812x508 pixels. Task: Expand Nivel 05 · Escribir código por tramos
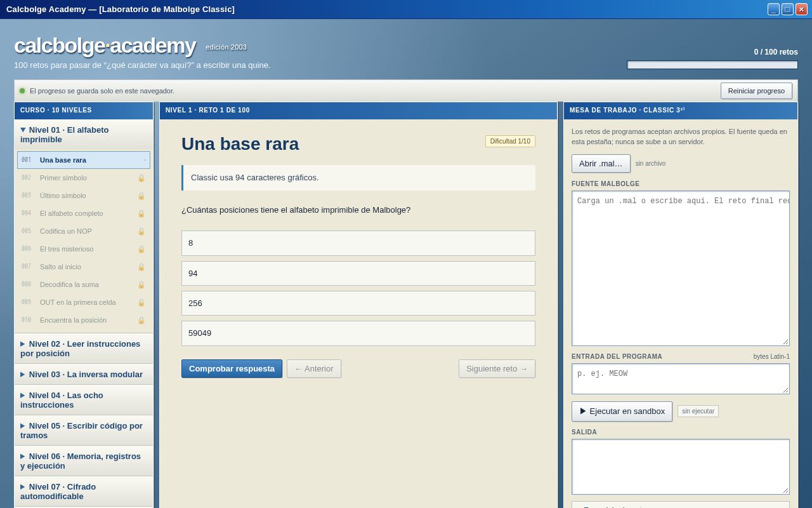(84, 431)
